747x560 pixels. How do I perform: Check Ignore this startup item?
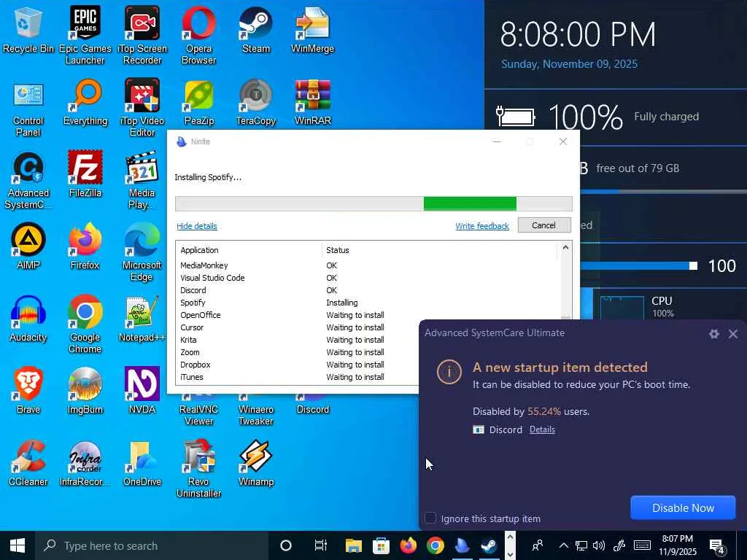coord(430,518)
